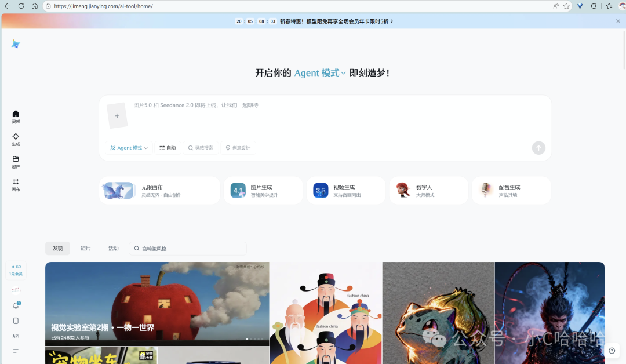Open the red apple house banner
626x364 pixels.
point(157,304)
